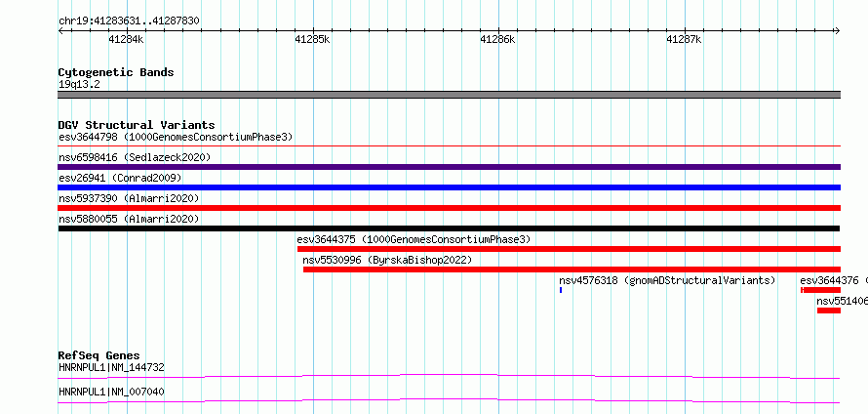Open the nsv4576318 (gnomADStructuralVariants) label
This screenshot has height=414, width=868.
click(x=667, y=280)
